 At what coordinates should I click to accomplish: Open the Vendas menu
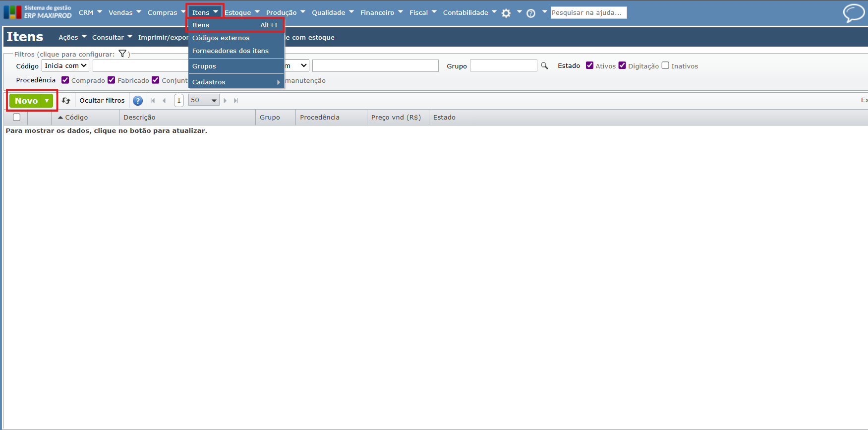125,12
